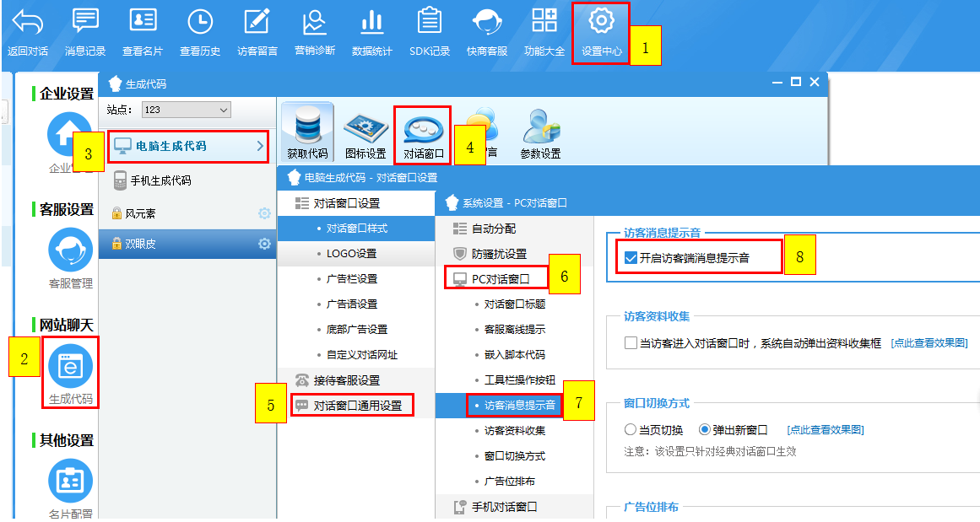980x522 pixels.
Task: Select the 获取代码 database icon
Action: click(x=306, y=125)
